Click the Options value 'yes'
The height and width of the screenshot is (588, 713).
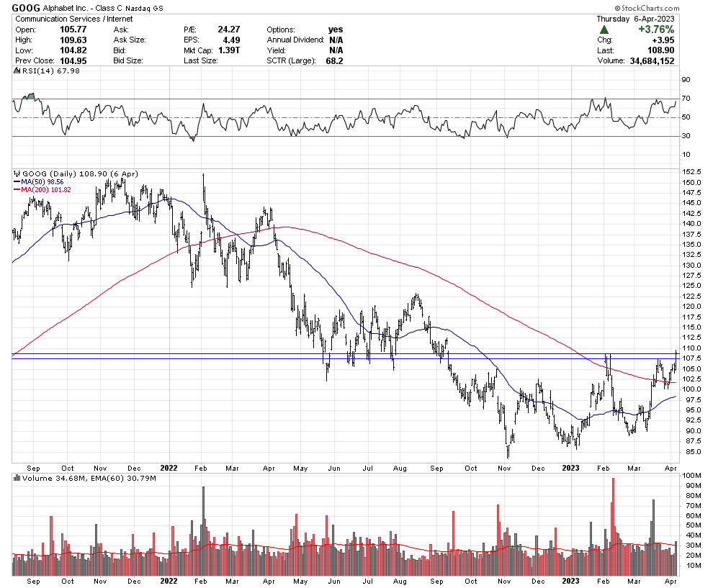(x=336, y=30)
